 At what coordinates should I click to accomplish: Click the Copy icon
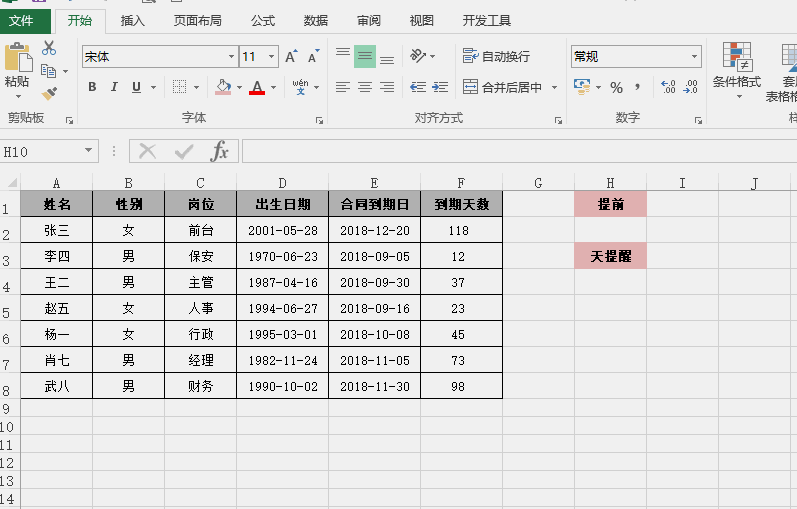click(x=48, y=71)
